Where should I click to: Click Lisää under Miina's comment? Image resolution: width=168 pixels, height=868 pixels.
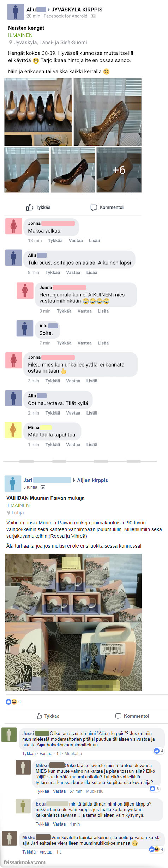pos(92,445)
